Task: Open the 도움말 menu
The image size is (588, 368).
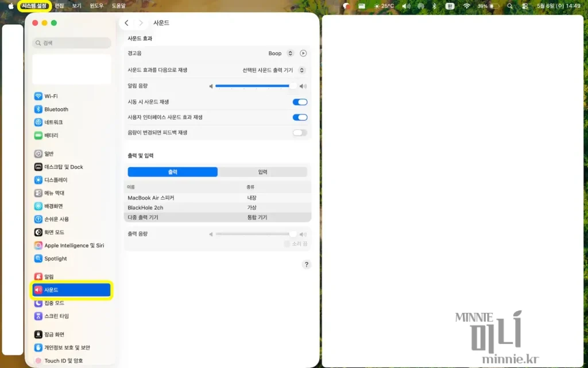Action: coord(118,6)
